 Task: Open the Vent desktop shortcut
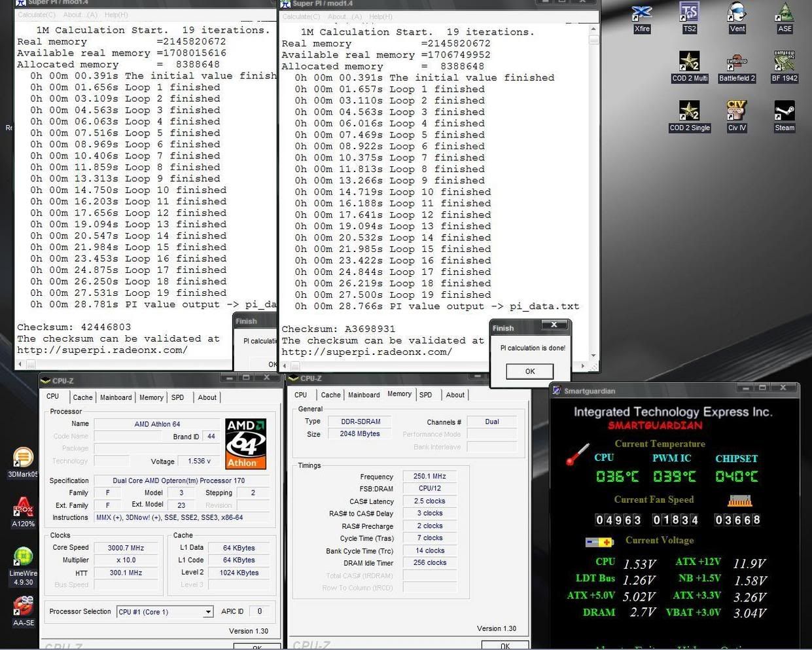pos(737,17)
